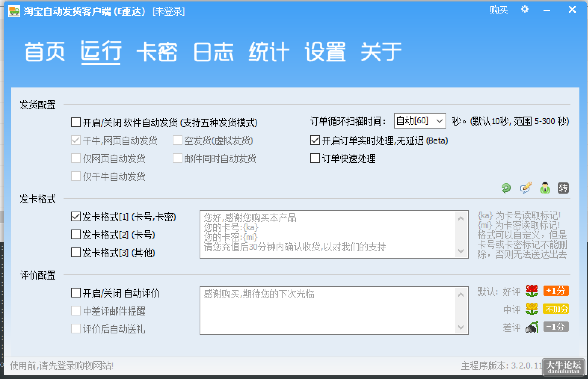This screenshot has width=588, height=379.
Task: Toggle 千牛,网页自动发货 checkbox
Action: pos(76,140)
